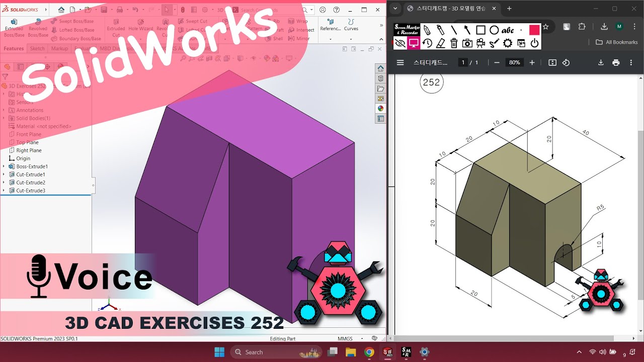Open All Bookmarks folder
The height and width of the screenshot is (362, 644).
click(617, 42)
